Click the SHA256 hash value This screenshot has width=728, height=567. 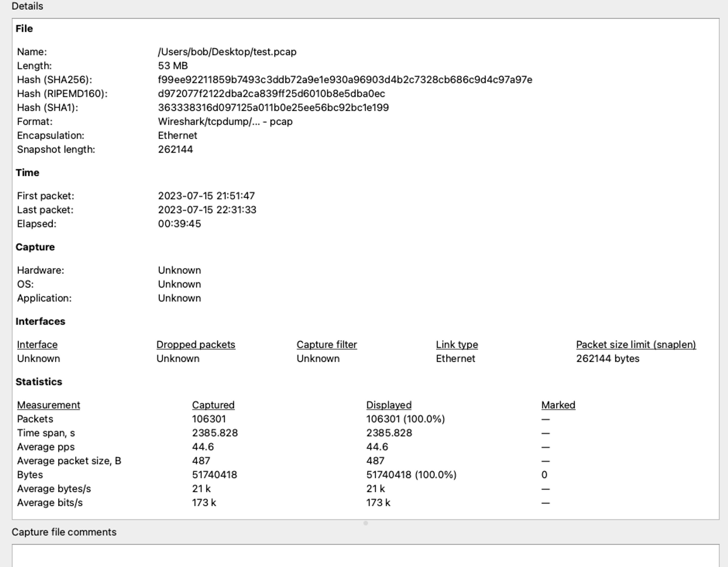pyautogui.click(x=345, y=80)
